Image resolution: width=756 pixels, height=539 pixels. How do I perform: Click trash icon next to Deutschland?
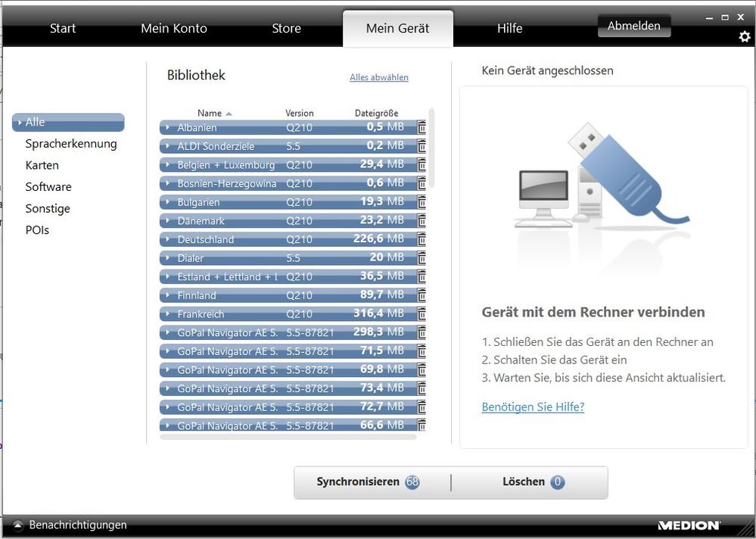422,239
